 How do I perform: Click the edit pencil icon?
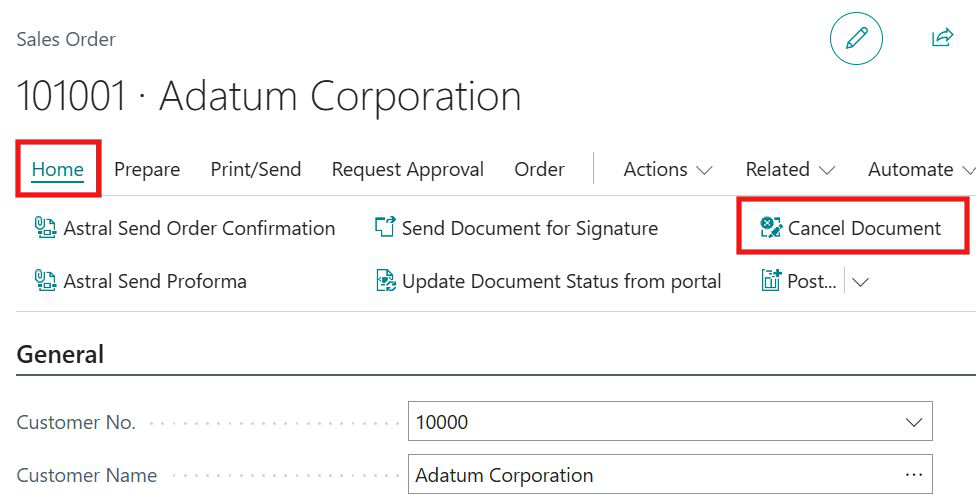tap(856, 39)
